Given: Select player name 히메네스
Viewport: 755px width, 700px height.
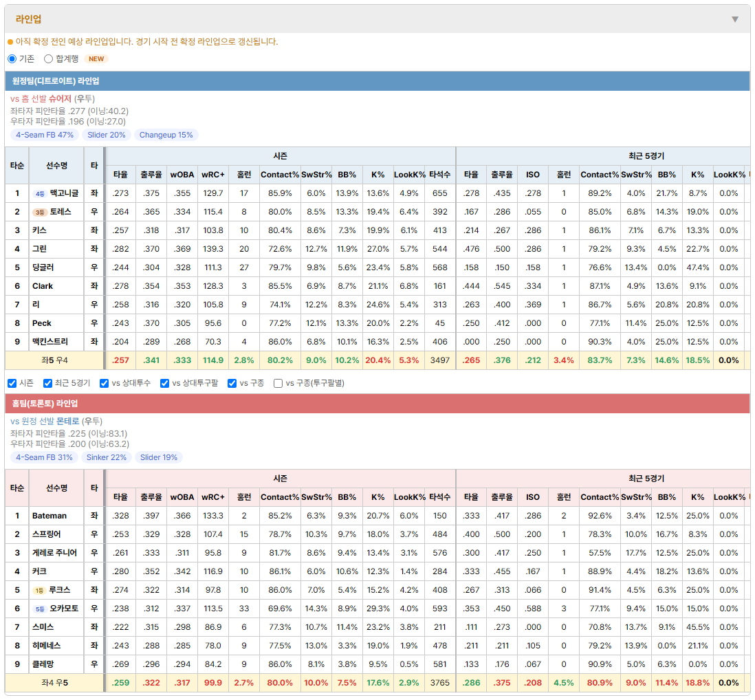Looking at the screenshot, I should (47, 646).
